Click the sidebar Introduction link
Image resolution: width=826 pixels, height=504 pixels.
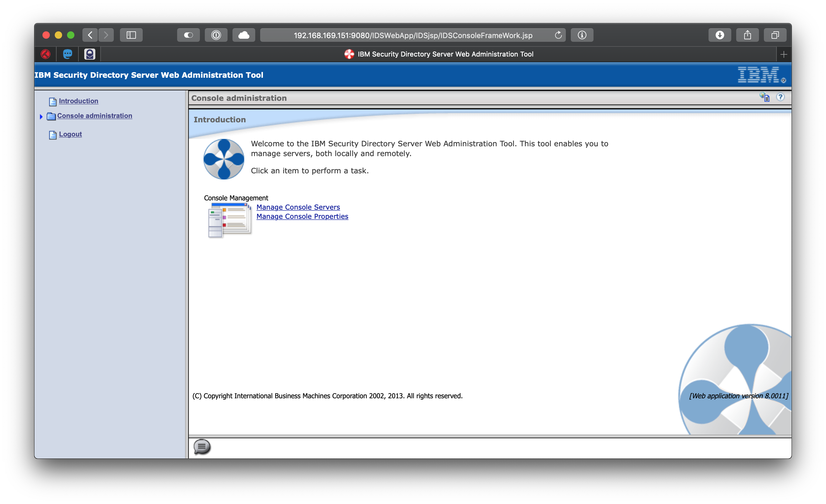coord(78,100)
